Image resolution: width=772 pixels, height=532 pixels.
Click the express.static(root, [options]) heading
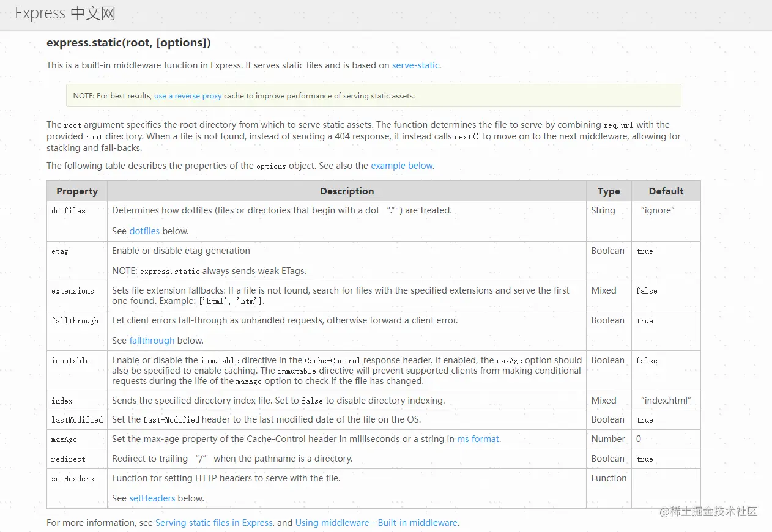pyautogui.click(x=128, y=43)
